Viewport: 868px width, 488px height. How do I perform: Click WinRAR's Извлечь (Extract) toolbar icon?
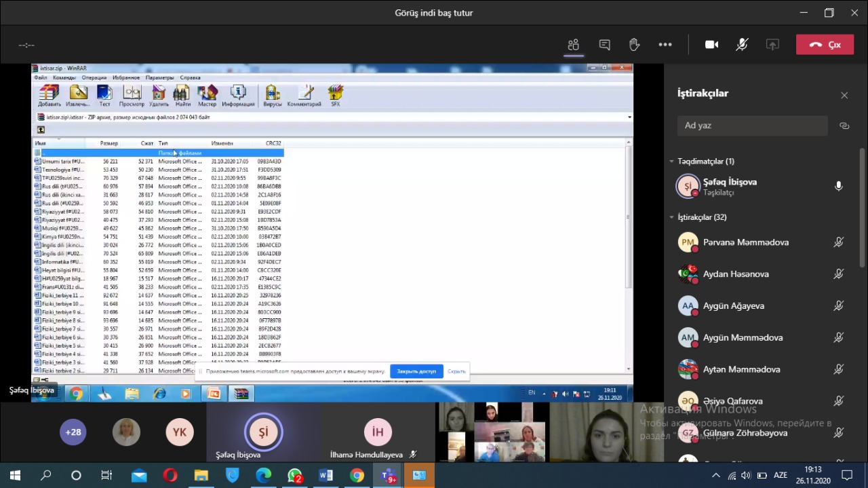point(78,96)
